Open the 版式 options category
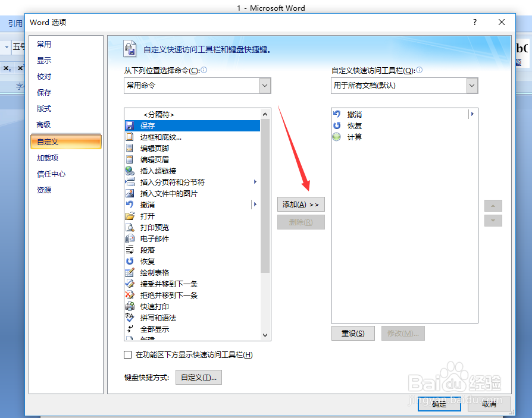This screenshot has width=532, height=418. point(44,109)
